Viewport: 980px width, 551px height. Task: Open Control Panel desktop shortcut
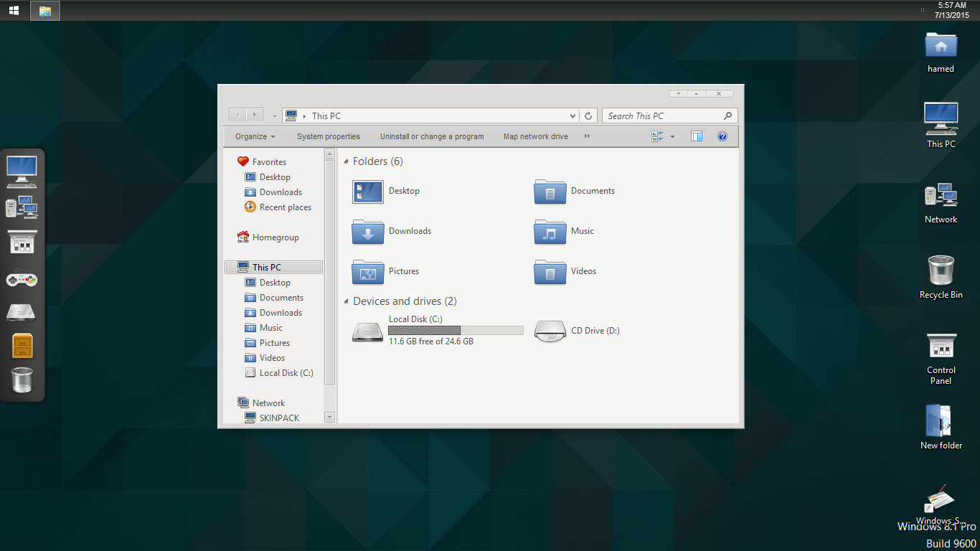(x=941, y=347)
